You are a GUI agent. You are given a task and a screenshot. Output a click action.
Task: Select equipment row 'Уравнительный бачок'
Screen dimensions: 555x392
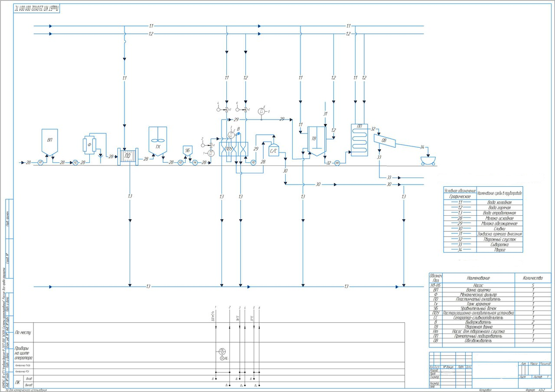(490, 308)
